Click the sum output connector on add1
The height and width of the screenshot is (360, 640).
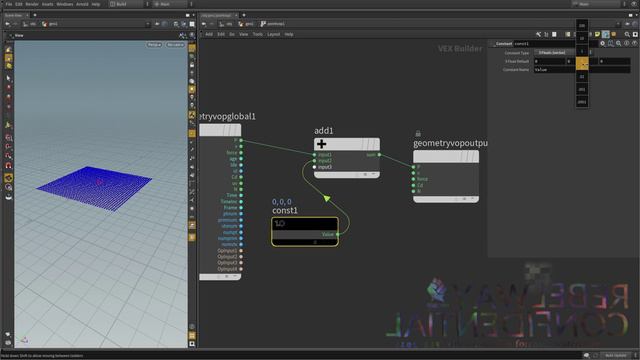379,155
